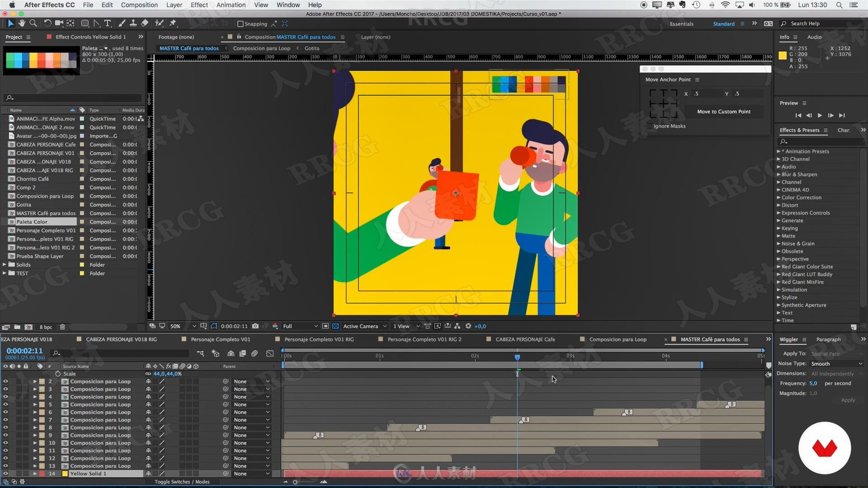The width and height of the screenshot is (868, 488).
Task: Expand the Color Correction effects category
Action: [x=779, y=197]
